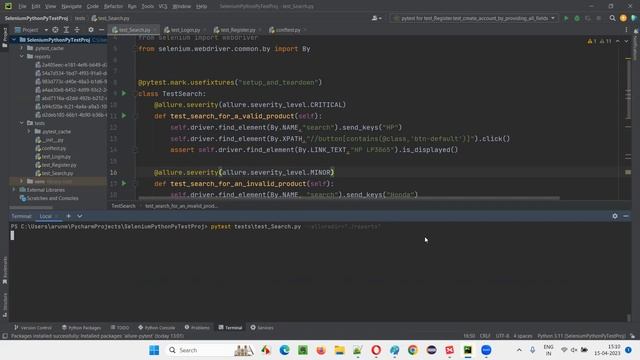Open Python Packages tool window
This screenshot has height=360, width=640.
pos(81,327)
